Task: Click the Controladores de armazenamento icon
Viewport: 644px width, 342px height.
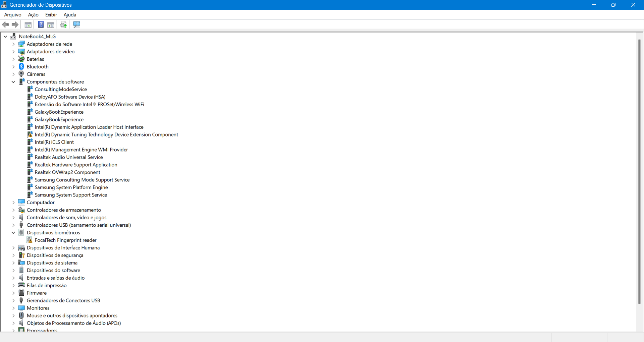Action: (21, 210)
